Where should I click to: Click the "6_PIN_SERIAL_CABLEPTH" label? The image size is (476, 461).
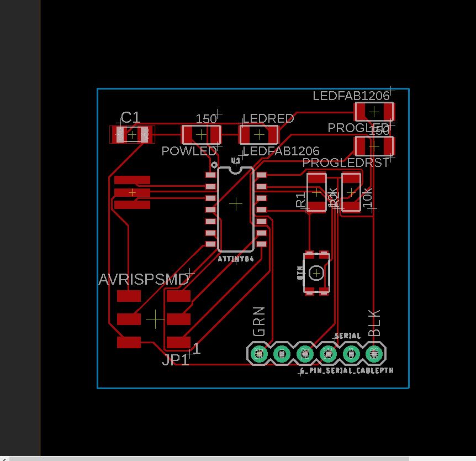click(347, 371)
